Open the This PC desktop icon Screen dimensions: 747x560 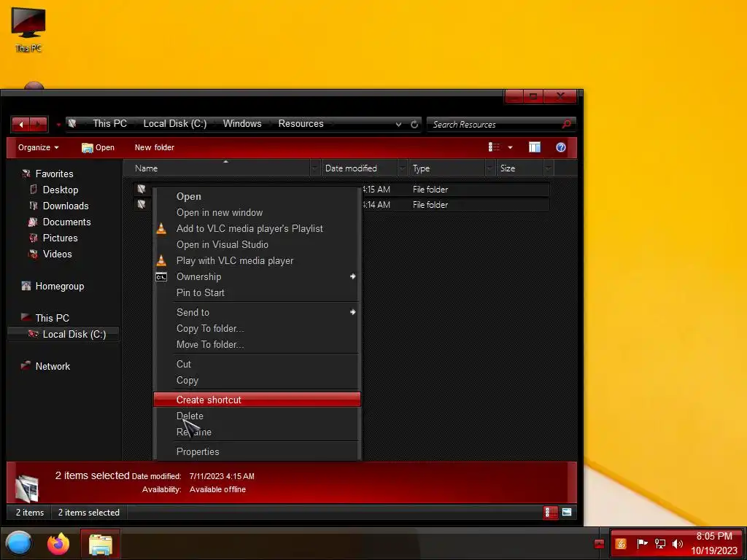coord(28,29)
